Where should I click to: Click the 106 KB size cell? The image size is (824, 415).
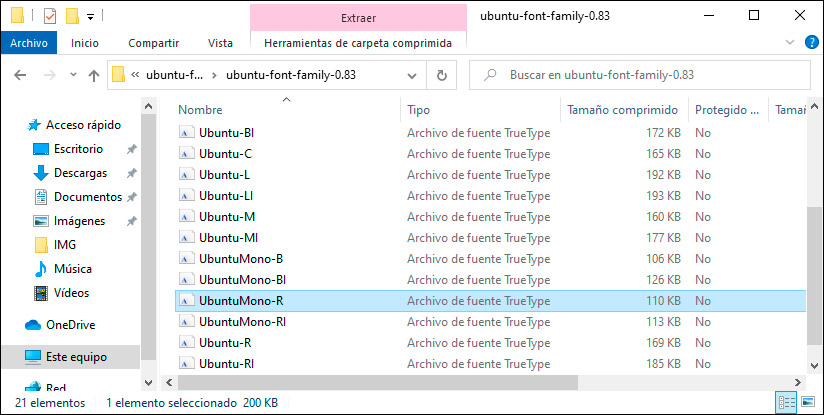click(663, 259)
